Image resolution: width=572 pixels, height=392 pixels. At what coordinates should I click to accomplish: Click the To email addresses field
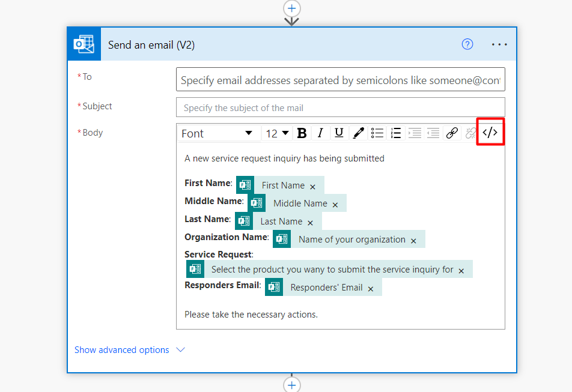tap(340, 80)
